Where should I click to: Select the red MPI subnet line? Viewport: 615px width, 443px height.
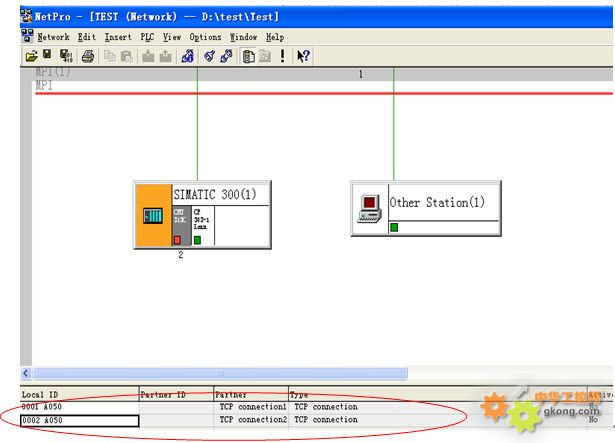tap(324, 94)
